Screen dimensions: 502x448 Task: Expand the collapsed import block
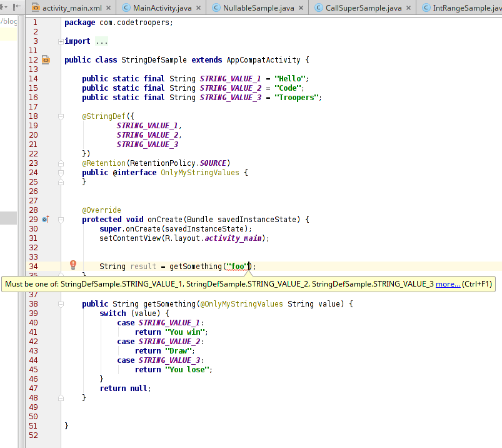(61, 41)
